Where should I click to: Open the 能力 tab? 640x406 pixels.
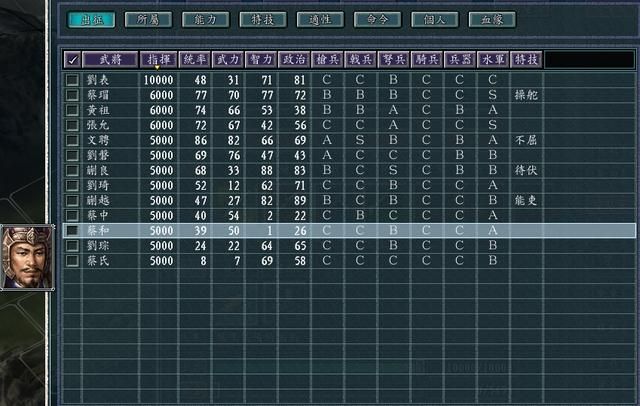(x=205, y=19)
